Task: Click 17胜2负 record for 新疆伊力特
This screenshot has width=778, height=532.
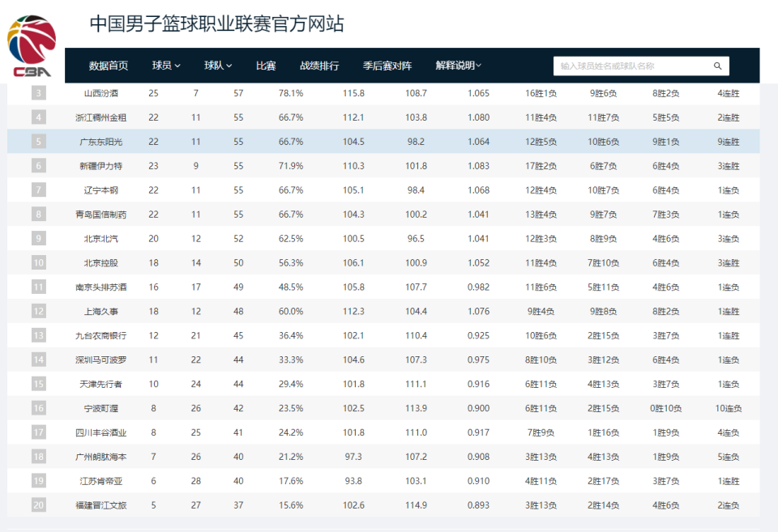Action: click(x=541, y=166)
